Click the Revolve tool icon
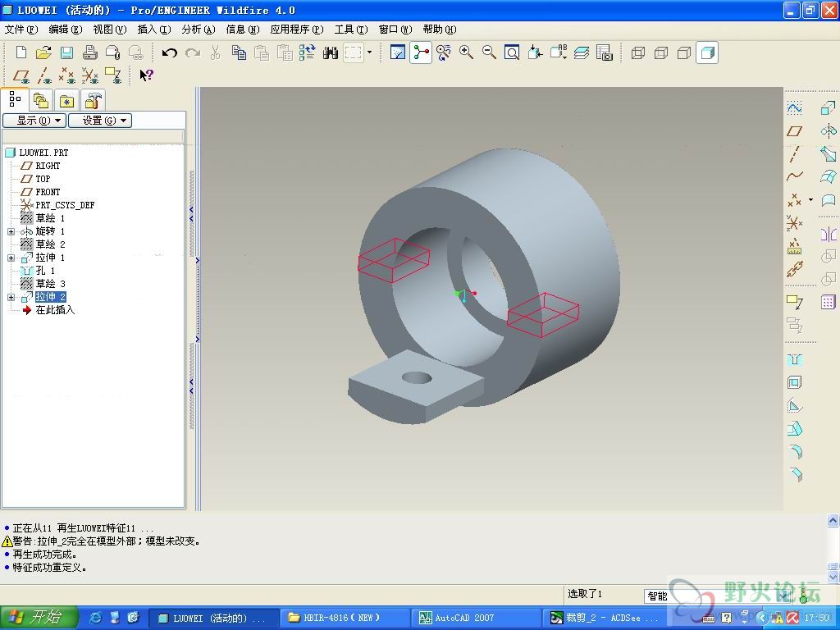840x630 pixels. (x=829, y=131)
